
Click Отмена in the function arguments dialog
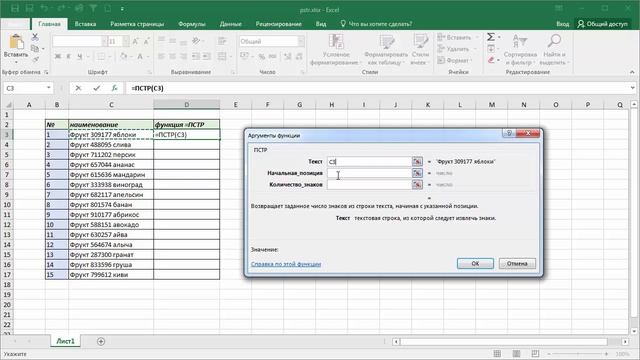[517, 264]
